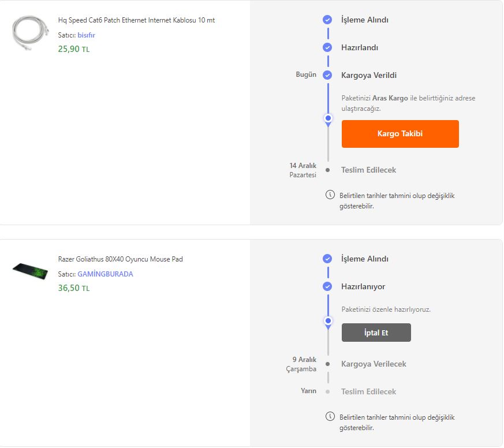Screen dimensions: 504x448
Task: Open the Razer Goliathus mouse pad title
Action: pos(120,259)
